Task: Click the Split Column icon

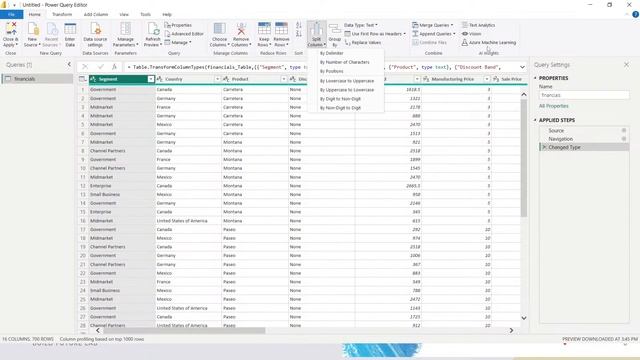Action: point(316,29)
